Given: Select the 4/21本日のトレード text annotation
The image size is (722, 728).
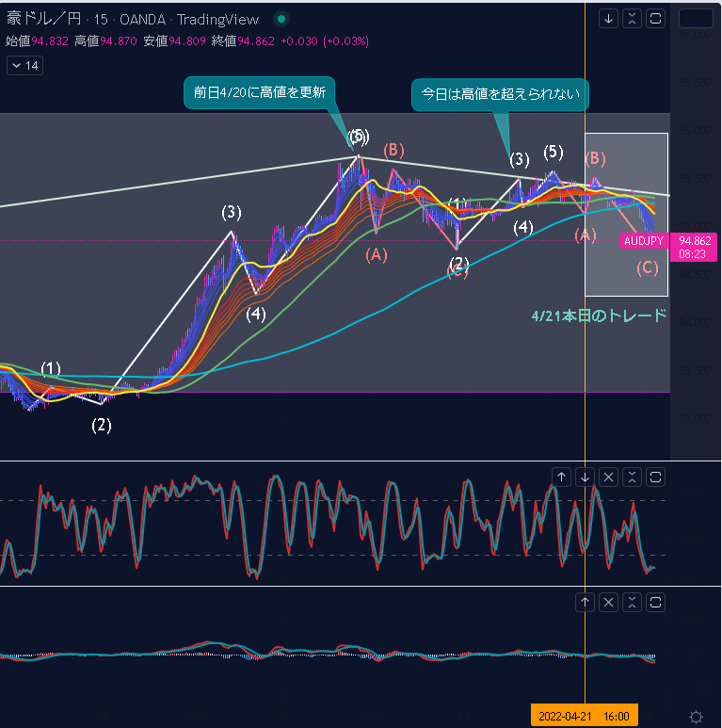Looking at the screenshot, I should (x=599, y=316).
